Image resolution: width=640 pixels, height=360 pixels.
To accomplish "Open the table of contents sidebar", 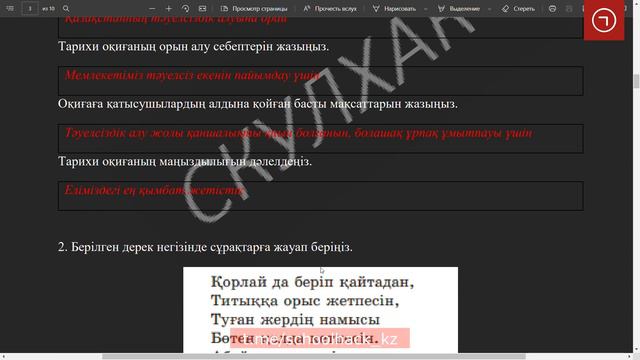I will pyautogui.click(x=10, y=8).
